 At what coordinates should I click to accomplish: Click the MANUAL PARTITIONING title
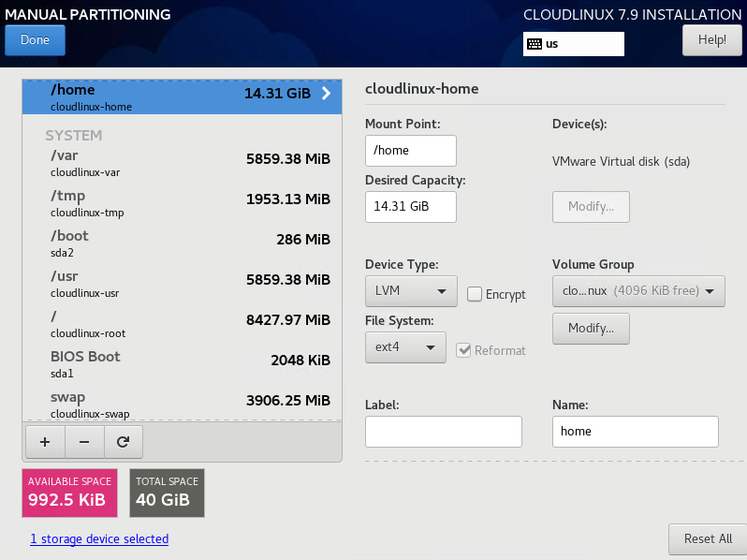click(x=88, y=14)
